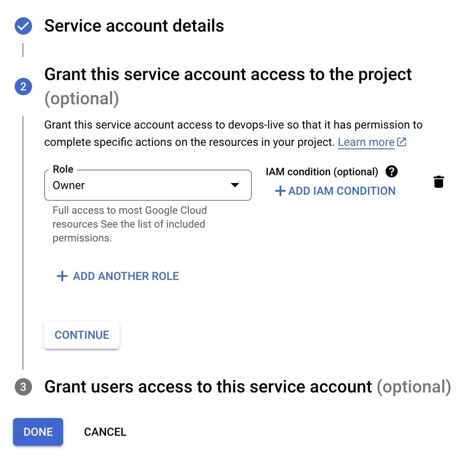476x463 pixels.
Task: Select the Grant project access step heading
Action: (228, 74)
